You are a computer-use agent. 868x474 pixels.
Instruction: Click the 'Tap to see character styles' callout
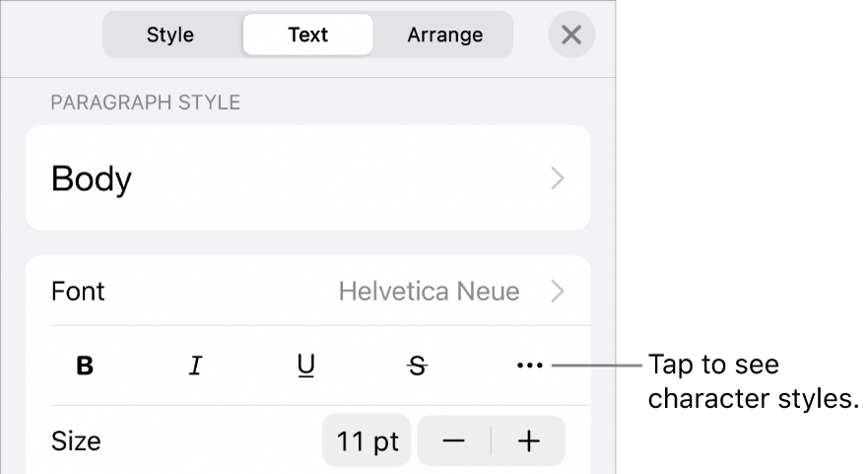pyautogui.click(x=753, y=382)
